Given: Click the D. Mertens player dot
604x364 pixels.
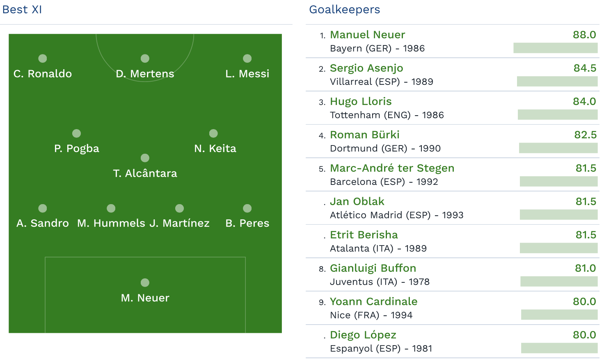Looking at the screenshot, I should pos(145,59).
